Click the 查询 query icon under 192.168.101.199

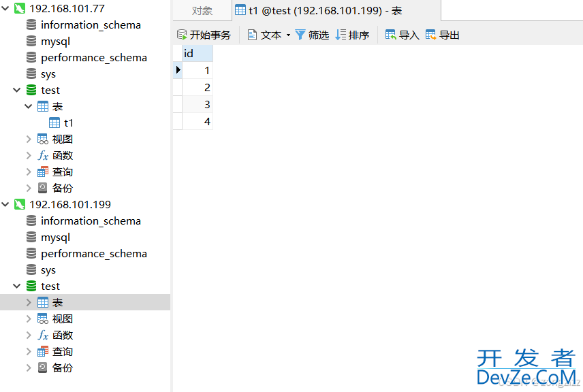[43, 351]
